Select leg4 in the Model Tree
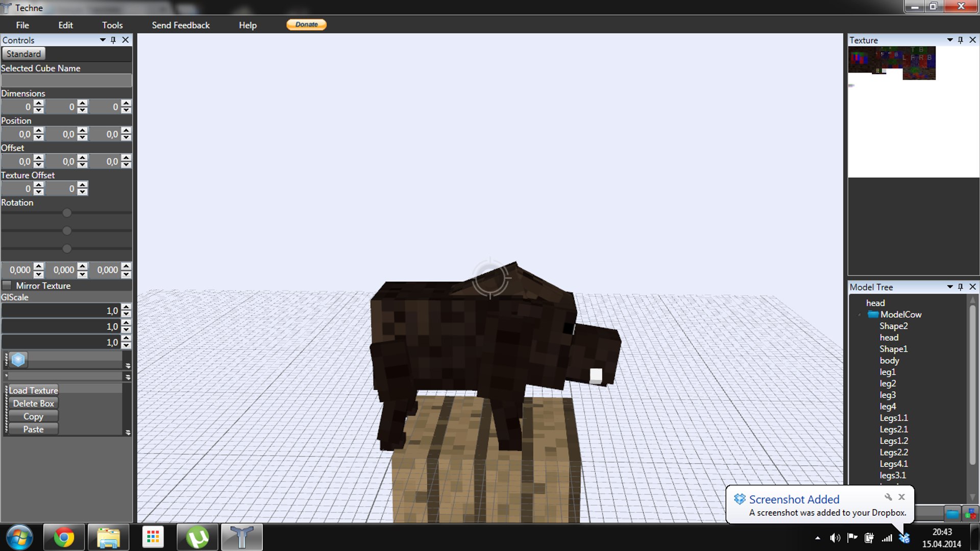The height and width of the screenshot is (551, 980). tap(888, 406)
